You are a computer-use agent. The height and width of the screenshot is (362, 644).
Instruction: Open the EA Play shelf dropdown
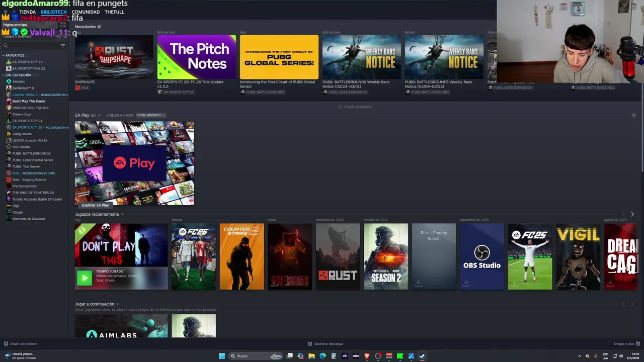(x=99, y=116)
